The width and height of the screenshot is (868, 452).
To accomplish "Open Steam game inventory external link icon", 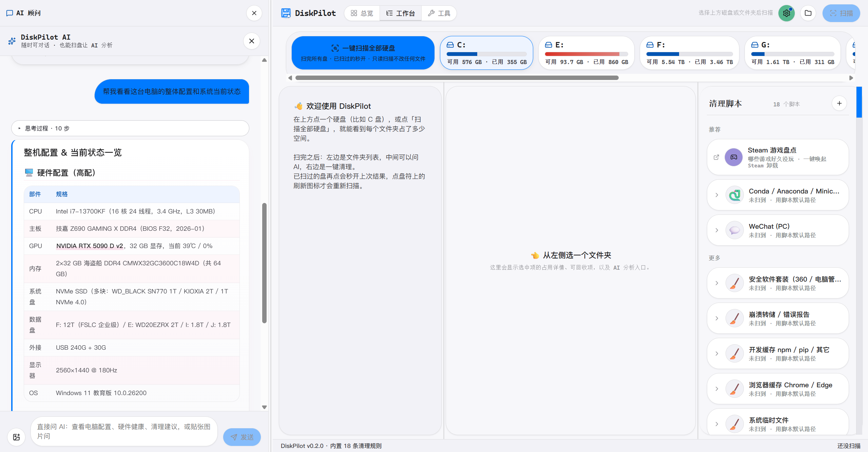I will click(716, 157).
